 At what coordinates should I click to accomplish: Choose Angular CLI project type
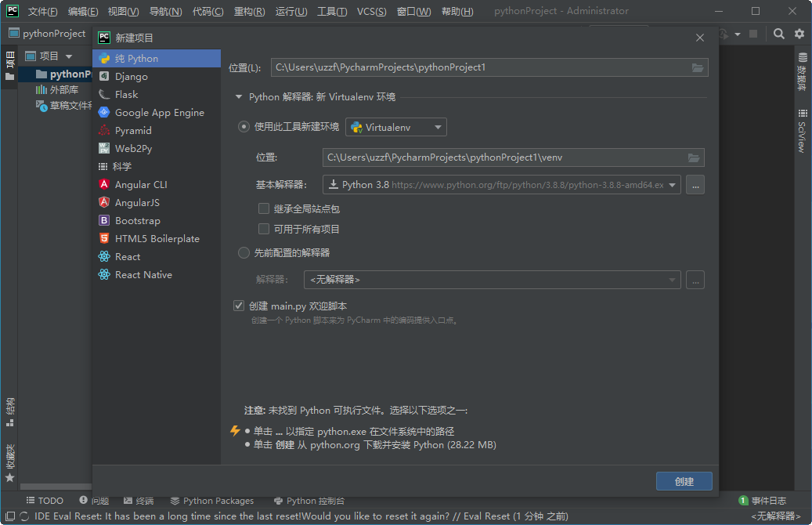[157, 184]
